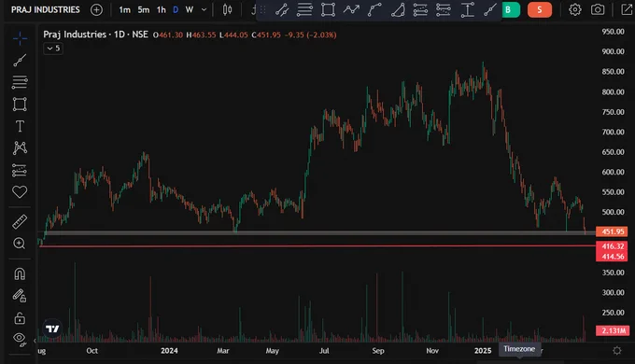
Task: Click the orange S sell button
Action: tap(540, 9)
